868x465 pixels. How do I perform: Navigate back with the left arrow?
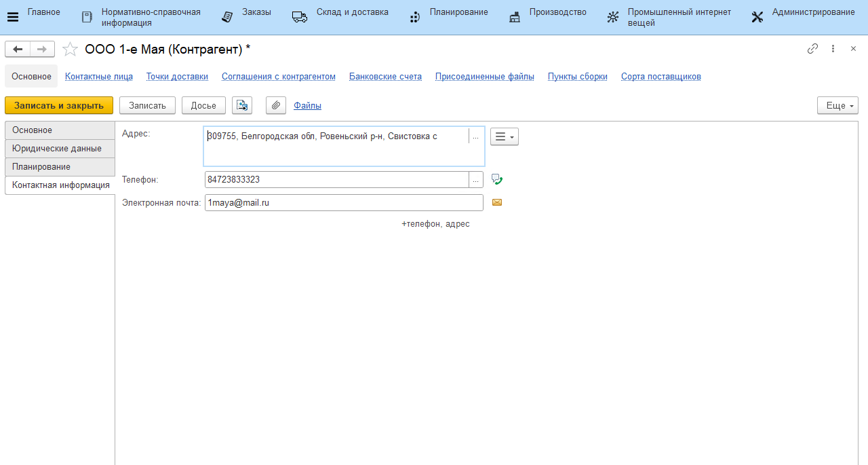[x=18, y=49]
